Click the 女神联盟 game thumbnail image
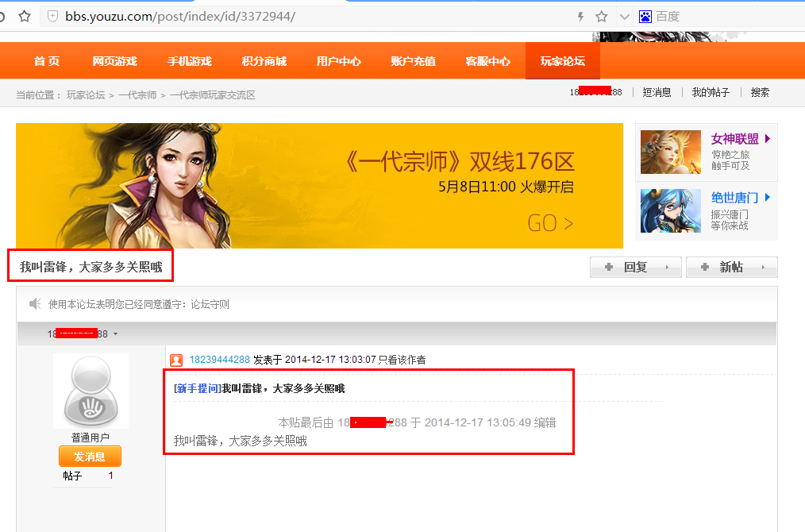805x532 pixels. pyautogui.click(x=671, y=152)
